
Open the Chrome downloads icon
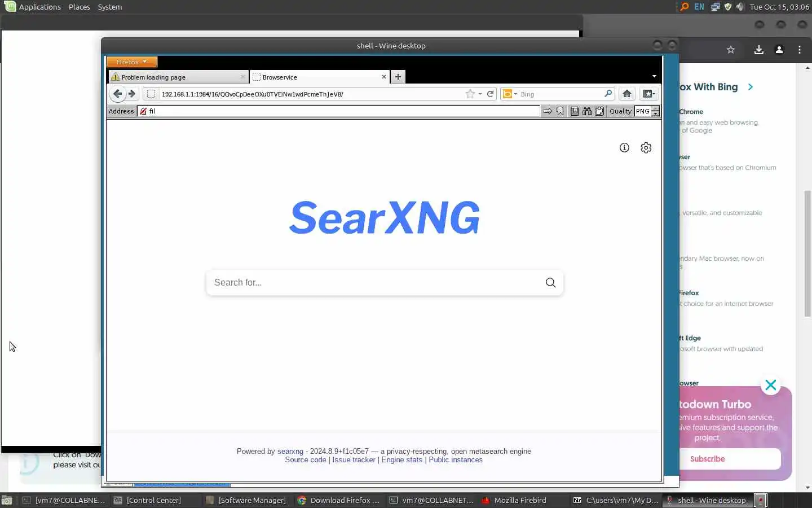759,50
